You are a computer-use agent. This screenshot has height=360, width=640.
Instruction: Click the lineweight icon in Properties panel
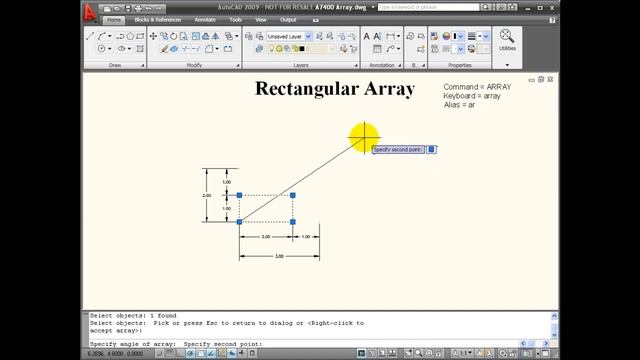471,36
